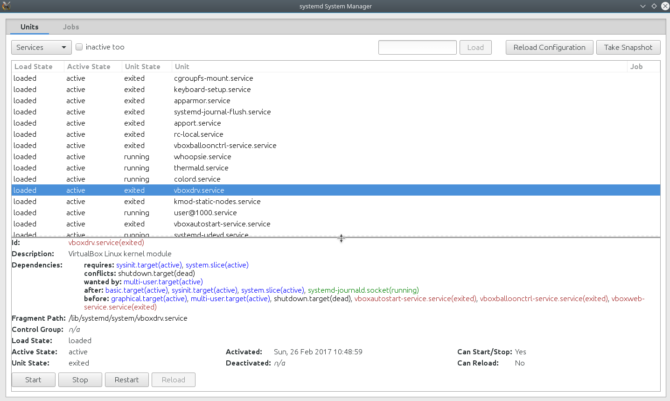Sort by the Unit column header
The image size is (670, 401).
pyautogui.click(x=182, y=67)
